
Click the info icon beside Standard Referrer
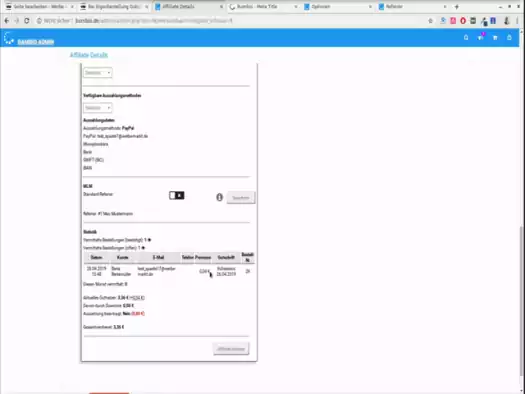[x=219, y=197]
